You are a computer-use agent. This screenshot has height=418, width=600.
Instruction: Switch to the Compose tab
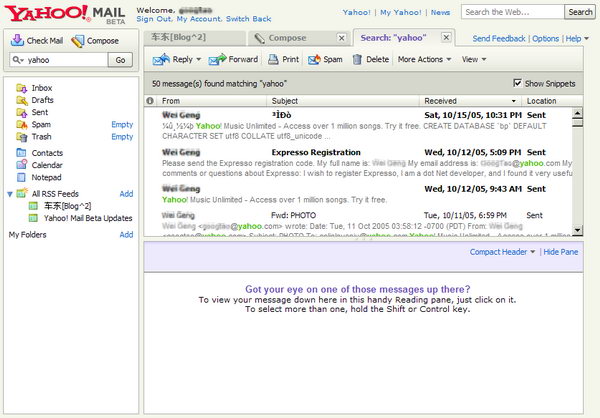pyautogui.click(x=287, y=38)
